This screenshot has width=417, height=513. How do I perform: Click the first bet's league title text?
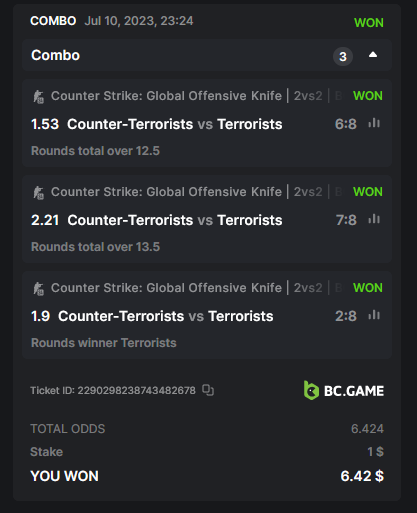166,96
